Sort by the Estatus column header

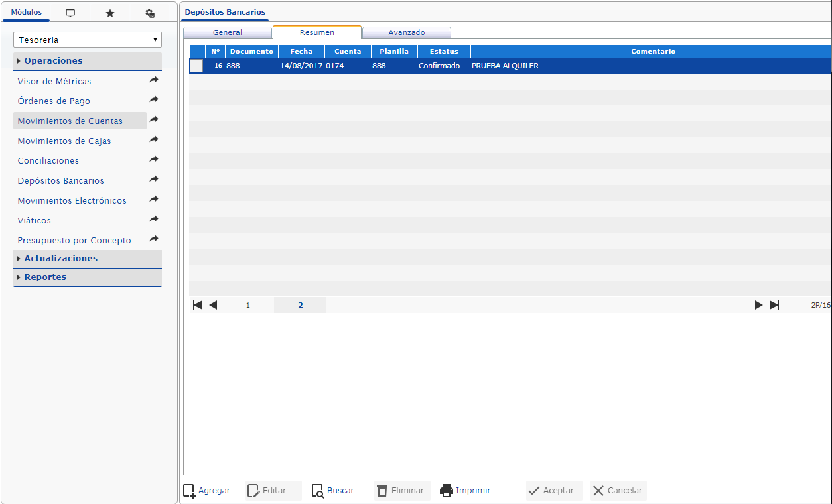click(x=444, y=51)
